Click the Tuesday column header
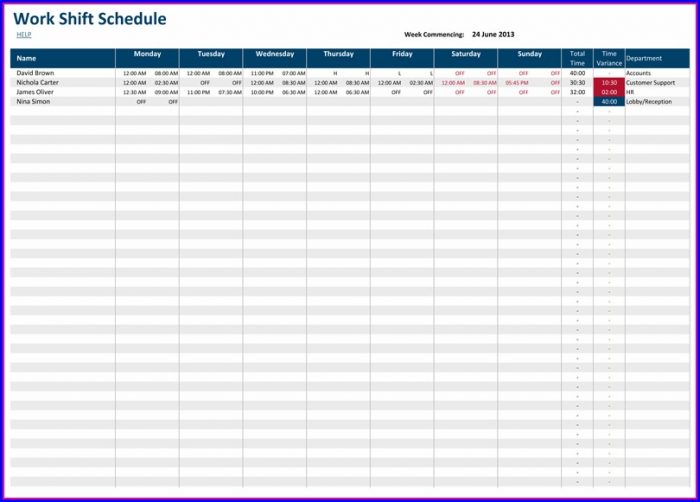 tap(211, 59)
